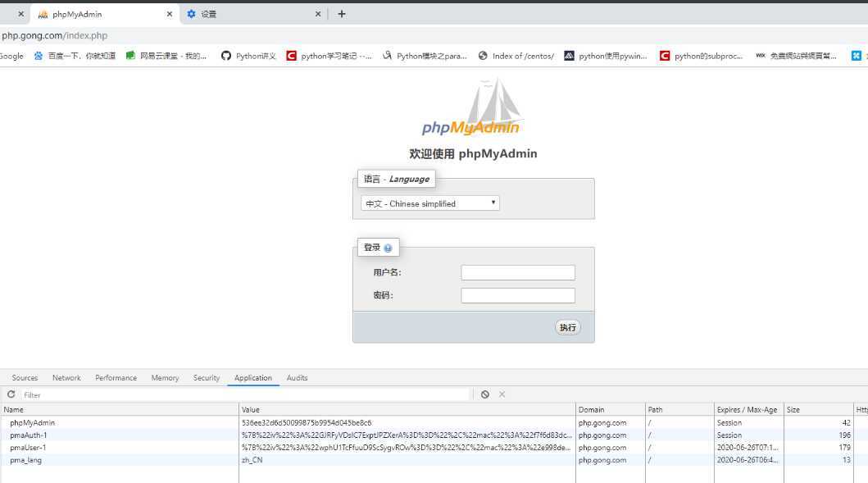The image size is (868, 483).
Task: Sort cookies by Expires / Max-Age header
Action: (x=748, y=409)
